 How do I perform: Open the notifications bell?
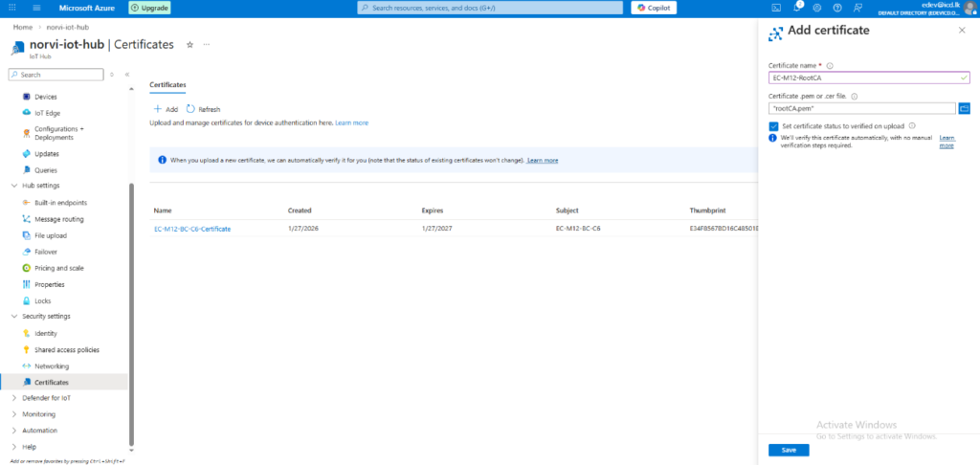pyautogui.click(x=797, y=8)
